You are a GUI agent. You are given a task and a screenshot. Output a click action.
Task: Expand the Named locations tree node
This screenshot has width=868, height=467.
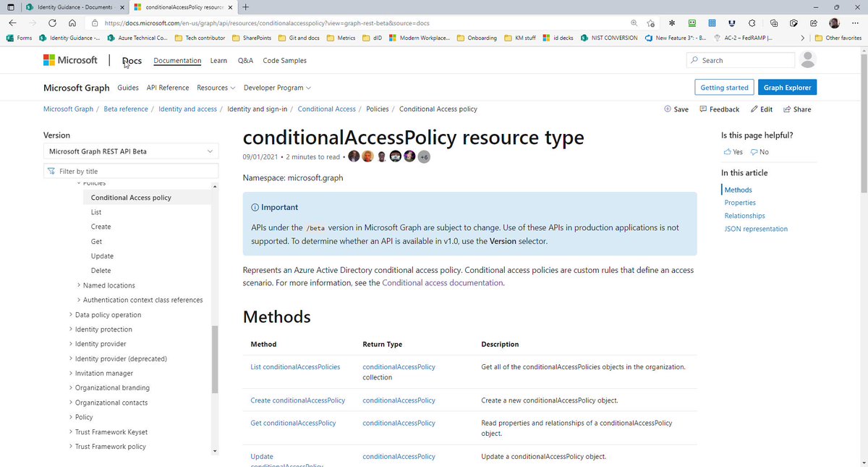(x=79, y=285)
